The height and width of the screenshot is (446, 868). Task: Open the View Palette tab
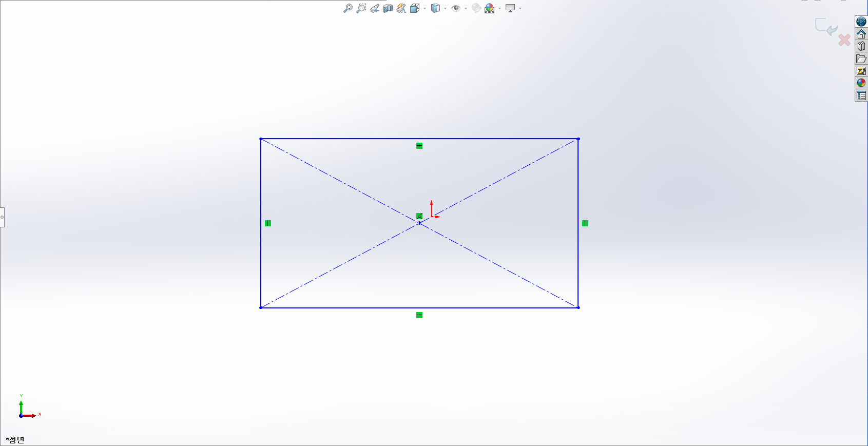click(861, 71)
